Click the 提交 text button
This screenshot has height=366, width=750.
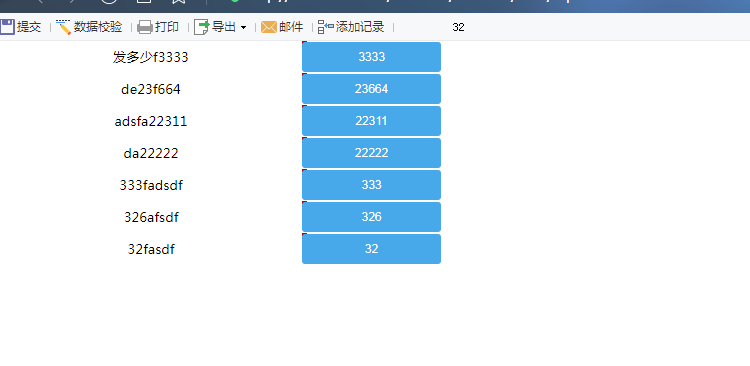pyautogui.click(x=29, y=27)
